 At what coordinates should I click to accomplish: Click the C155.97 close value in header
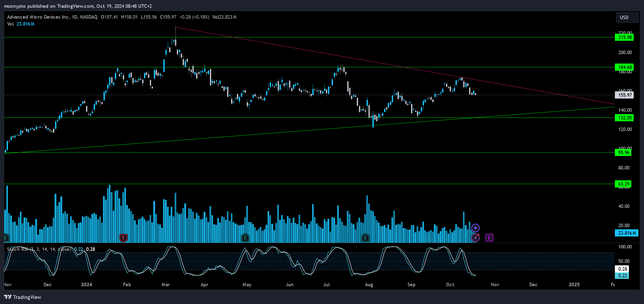168,17
